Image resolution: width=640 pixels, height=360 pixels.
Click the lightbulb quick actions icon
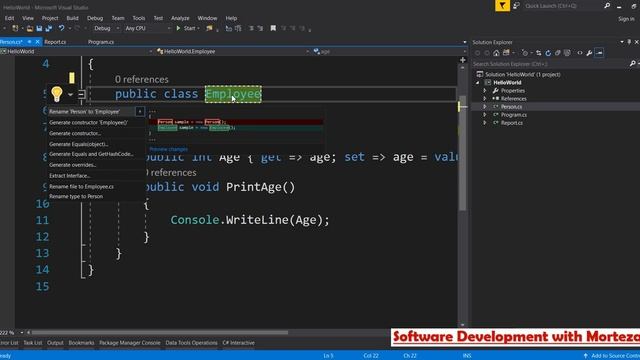point(57,94)
